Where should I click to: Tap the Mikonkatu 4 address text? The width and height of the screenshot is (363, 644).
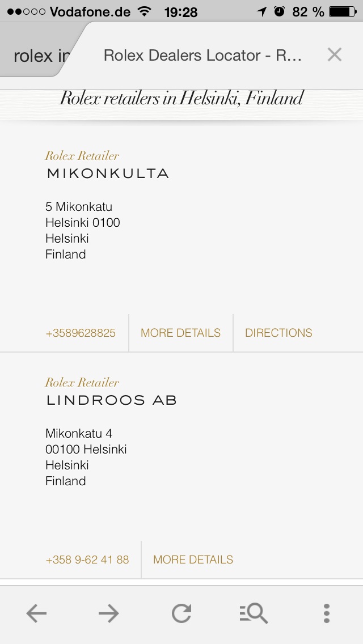point(79,434)
